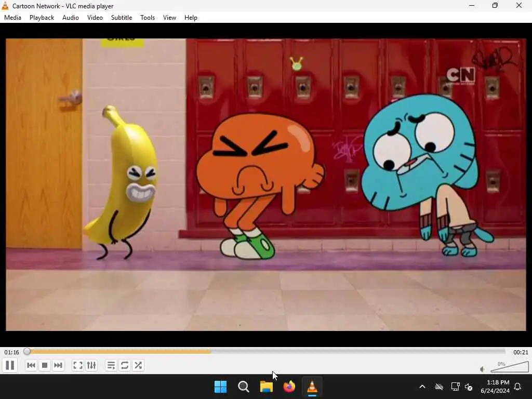Unmute audio via the speaker icon

point(482,369)
